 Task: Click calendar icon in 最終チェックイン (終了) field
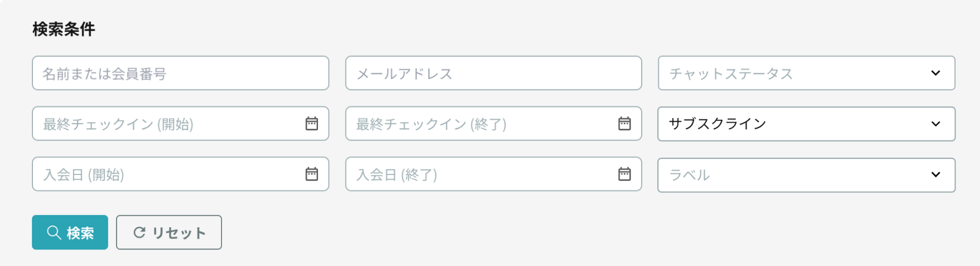[624, 123]
